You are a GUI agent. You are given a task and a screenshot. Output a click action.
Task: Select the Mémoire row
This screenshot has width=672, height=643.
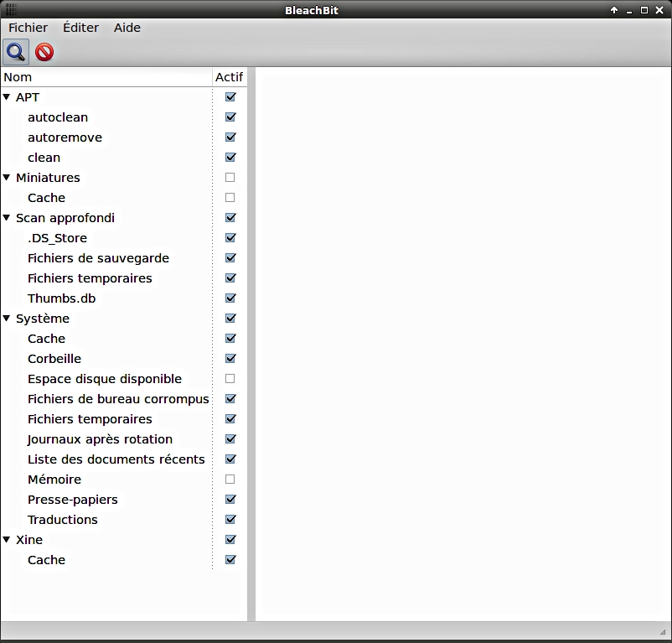[x=123, y=479]
